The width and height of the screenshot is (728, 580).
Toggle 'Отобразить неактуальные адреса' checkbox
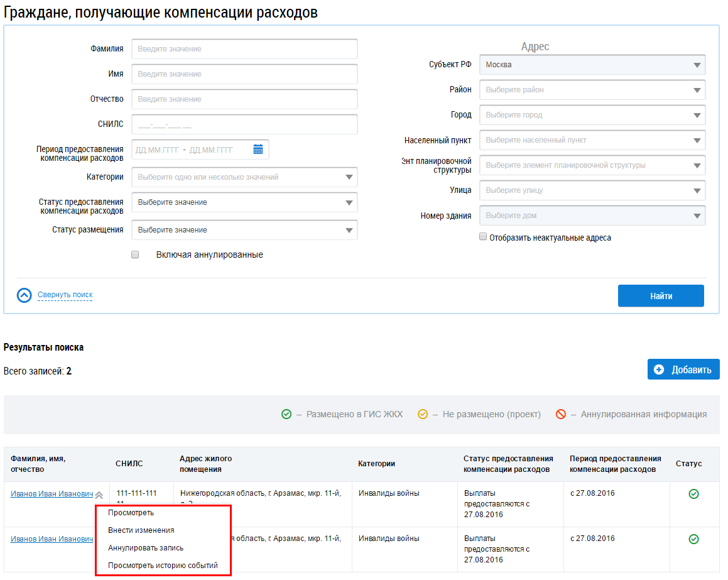point(483,238)
